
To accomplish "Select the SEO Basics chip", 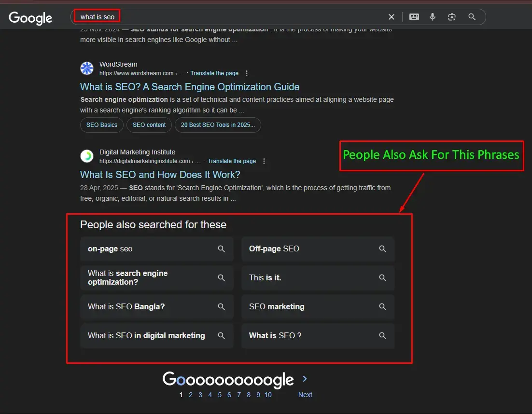I will [102, 125].
